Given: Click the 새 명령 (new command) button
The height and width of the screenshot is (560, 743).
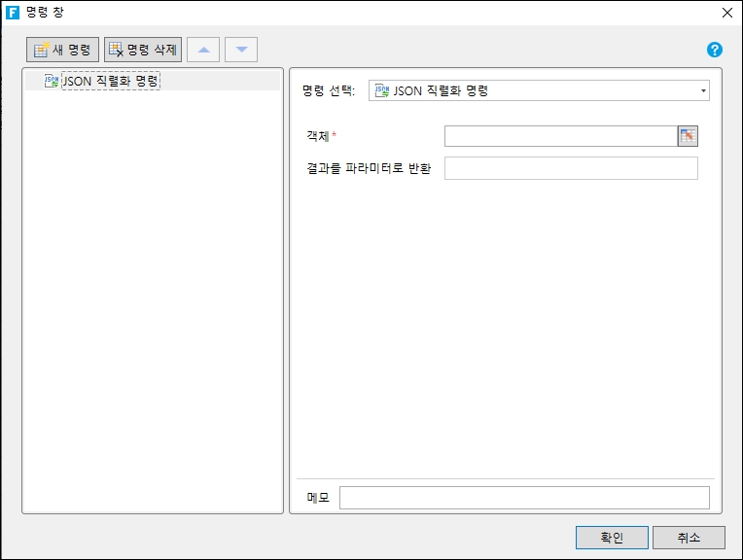Looking at the screenshot, I should [62, 50].
